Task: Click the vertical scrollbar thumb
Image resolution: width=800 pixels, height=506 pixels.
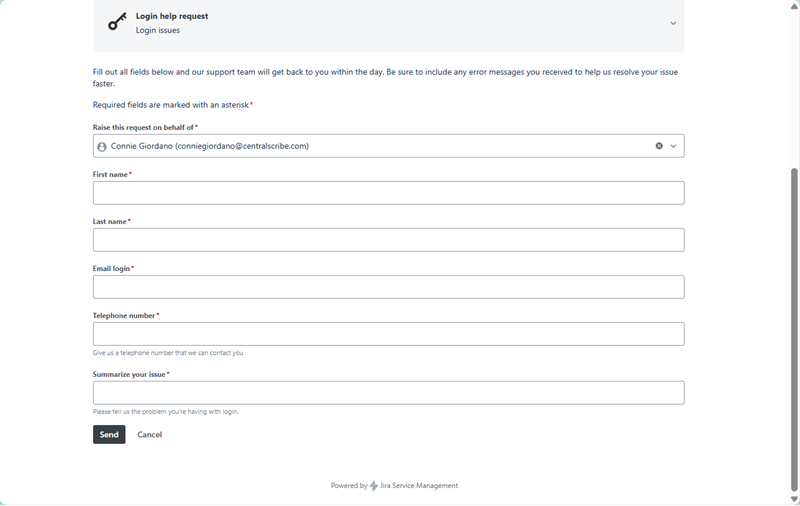Action: coord(794,330)
